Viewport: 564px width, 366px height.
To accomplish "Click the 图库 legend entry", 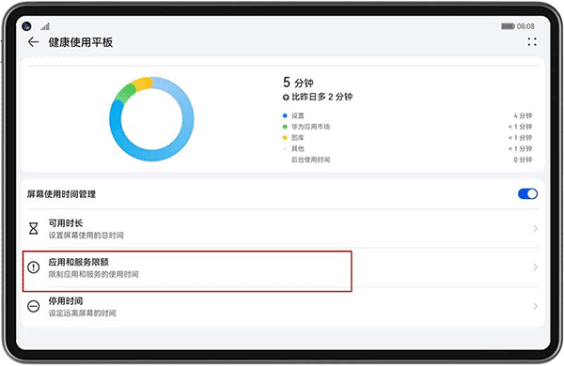I will pos(298,138).
